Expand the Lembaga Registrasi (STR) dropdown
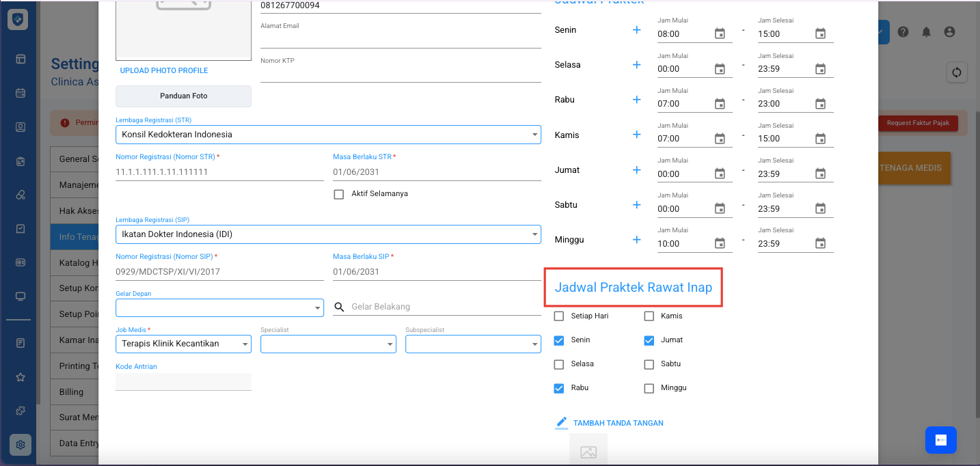Image resolution: width=980 pixels, height=466 pixels. (328, 135)
